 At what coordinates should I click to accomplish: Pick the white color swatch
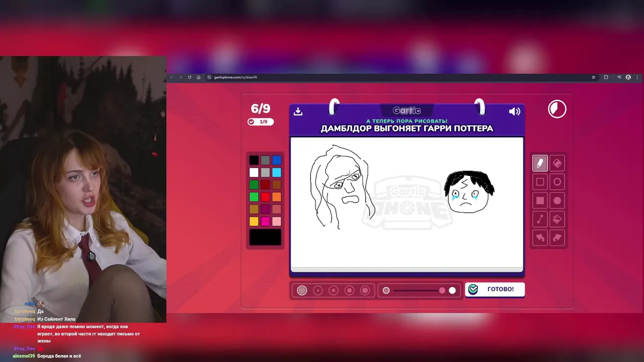254,172
